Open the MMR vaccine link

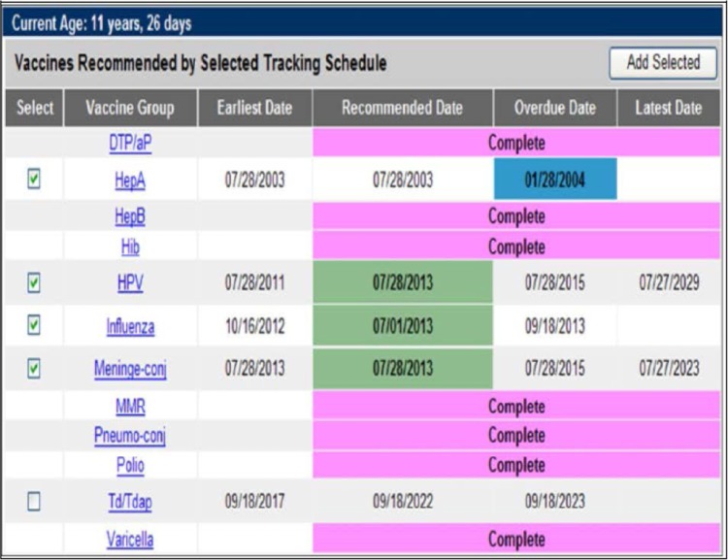tap(130, 406)
